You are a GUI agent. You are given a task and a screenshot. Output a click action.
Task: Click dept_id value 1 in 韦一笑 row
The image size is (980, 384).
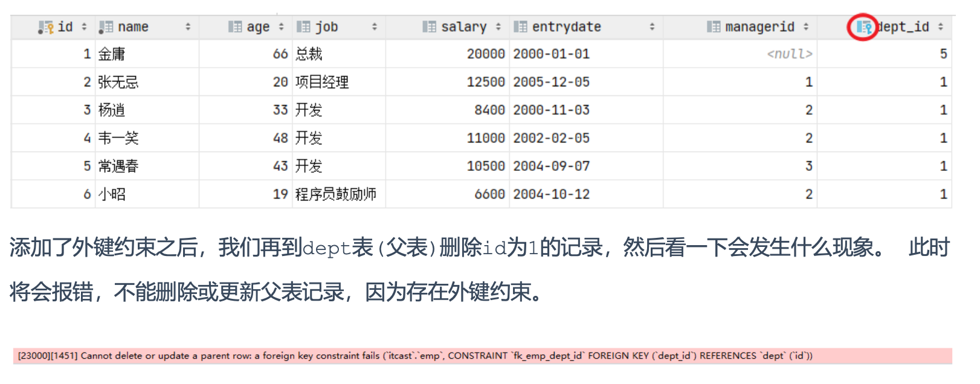[x=943, y=138]
